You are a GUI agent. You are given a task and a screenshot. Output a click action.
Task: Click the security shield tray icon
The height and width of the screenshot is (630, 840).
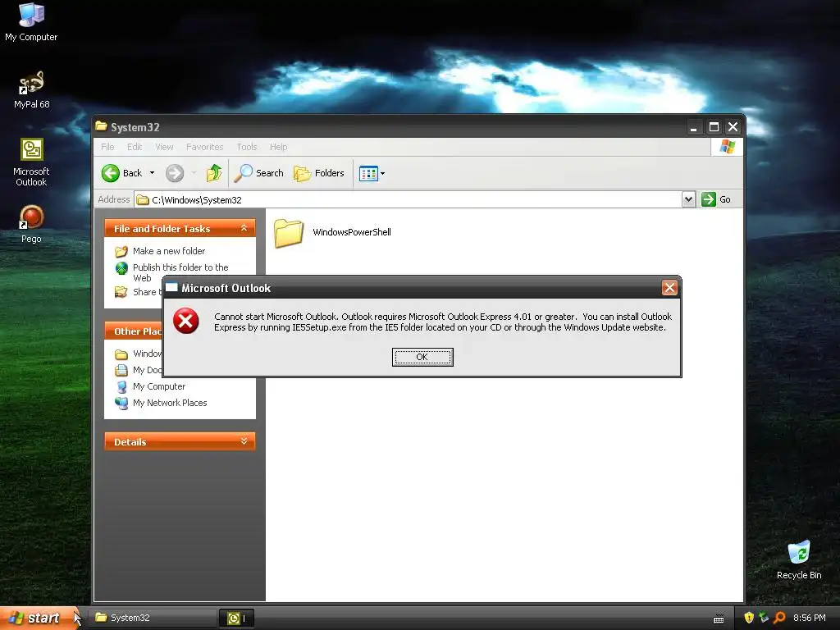tap(749, 618)
